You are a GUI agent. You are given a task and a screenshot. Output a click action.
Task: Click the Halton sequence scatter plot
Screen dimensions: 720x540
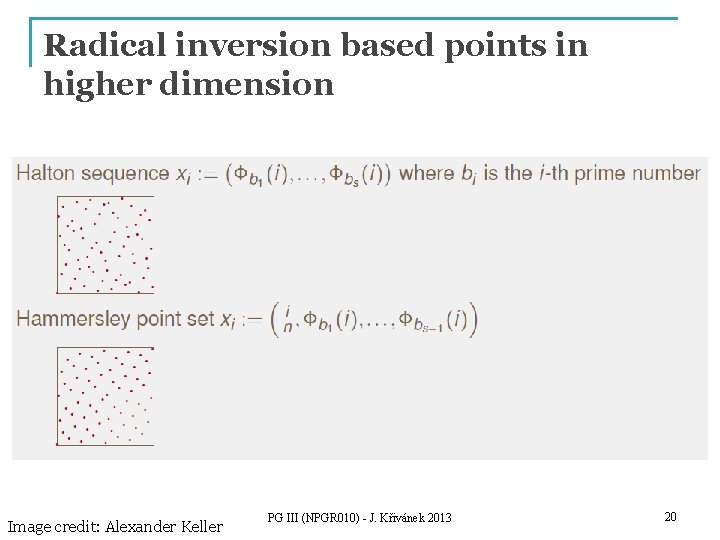(x=105, y=244)
